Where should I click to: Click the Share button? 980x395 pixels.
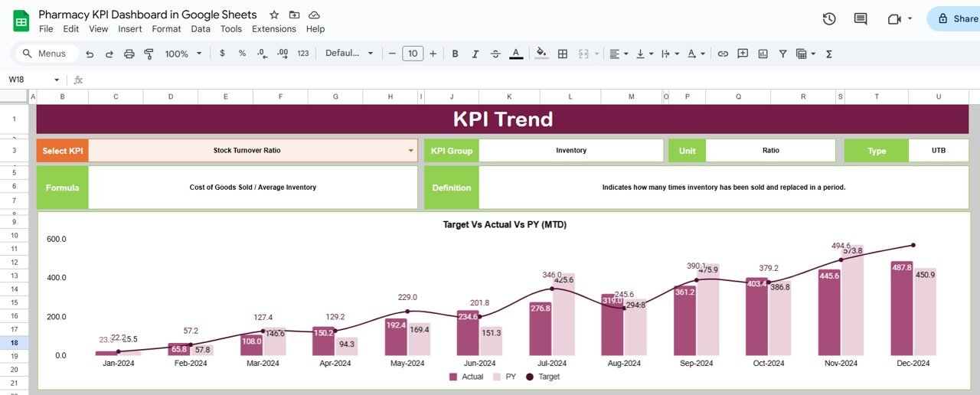click(x=954, y=19)
